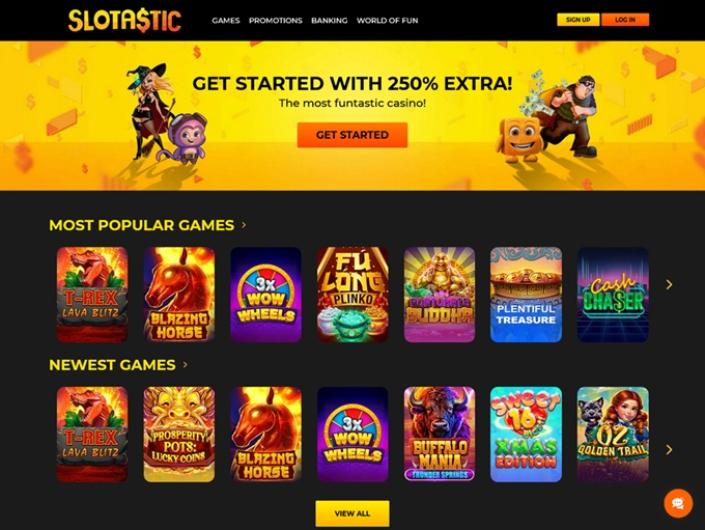The width and height of the screenshot is (705, 530).
Task: Click the Get Started banner button
Action: tap(352, 135)
